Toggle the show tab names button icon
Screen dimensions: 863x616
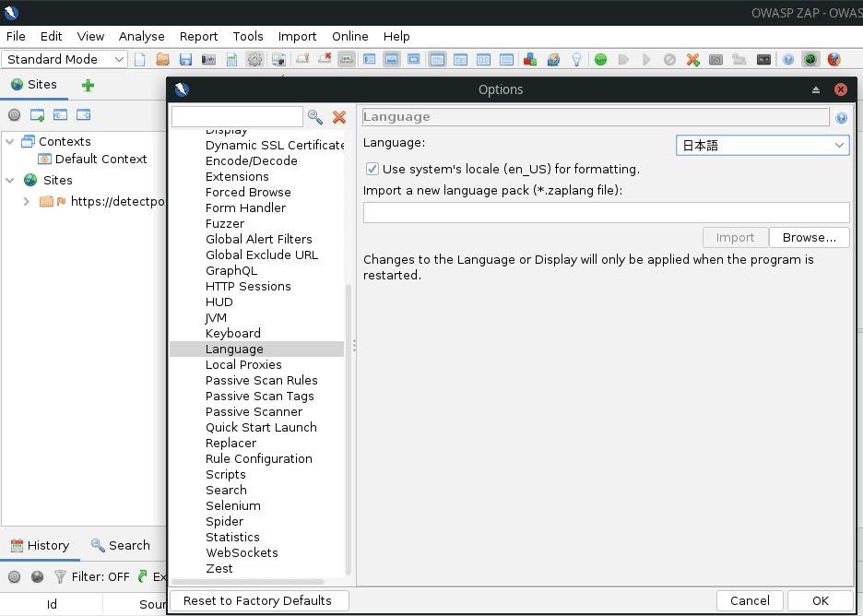pyautogui.click(x=346, y=59)
